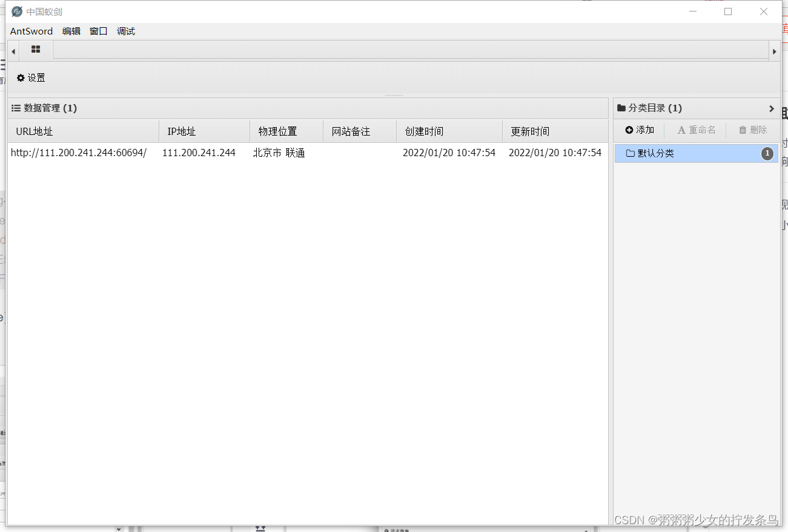Sort by URL地址 column header

[x=84, y=131]
